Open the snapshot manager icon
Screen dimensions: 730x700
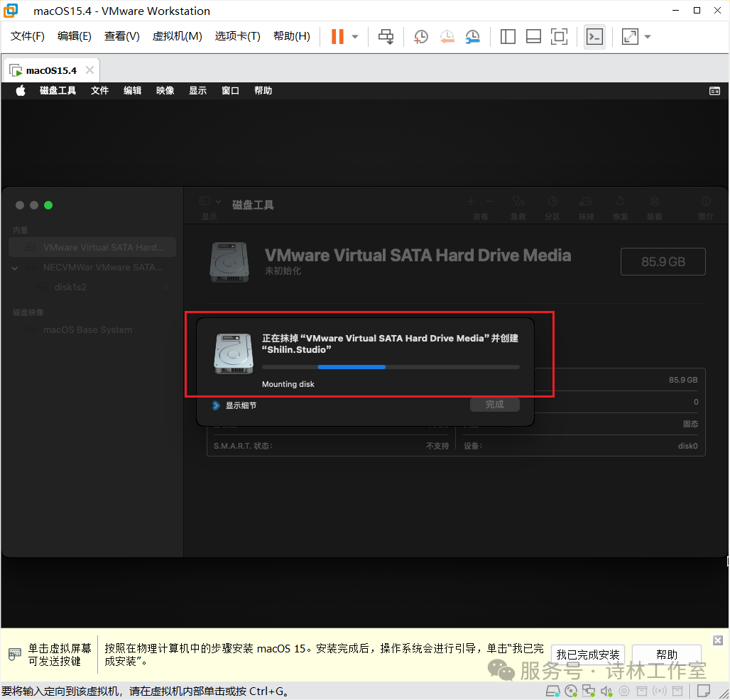pyautogui.click(x=472, y=37)
